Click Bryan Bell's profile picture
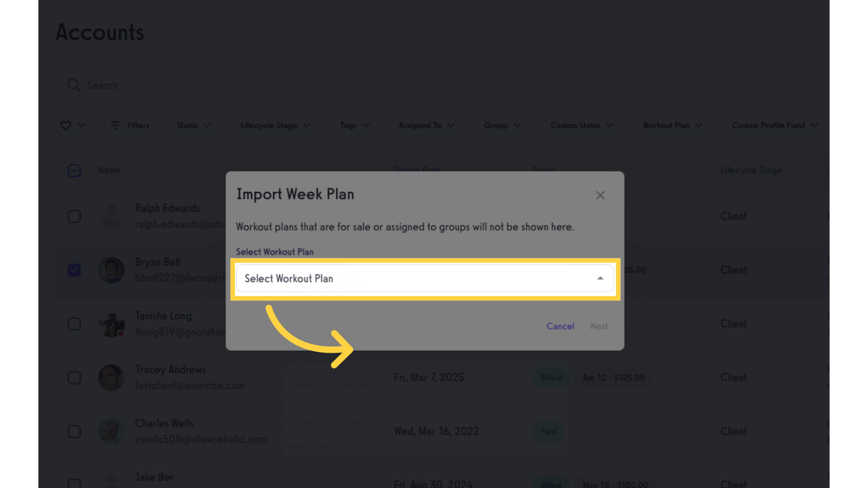 [111, 270]
